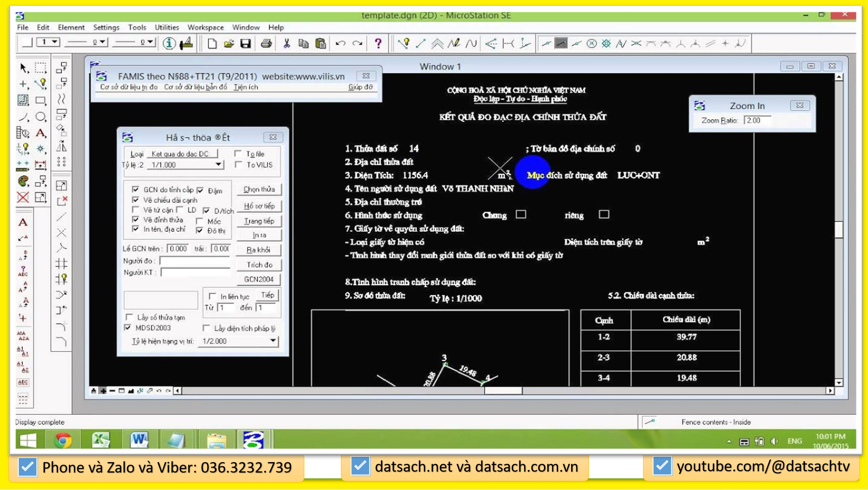
Task: Click the Print icon in the toolbar
Action: click(266, 44)
